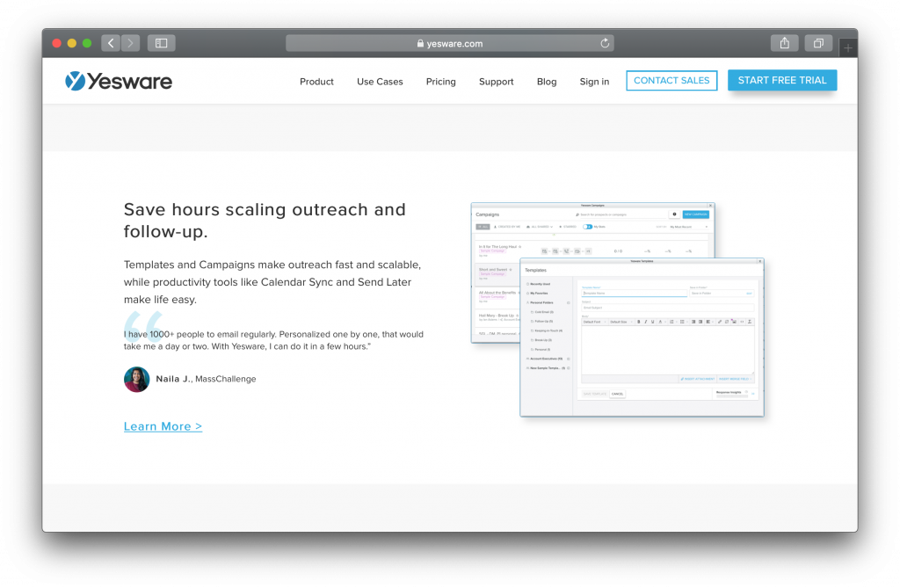Click Naila J.'s avatar photo
This screenshot has height=588, width=900.
(136, 379)
